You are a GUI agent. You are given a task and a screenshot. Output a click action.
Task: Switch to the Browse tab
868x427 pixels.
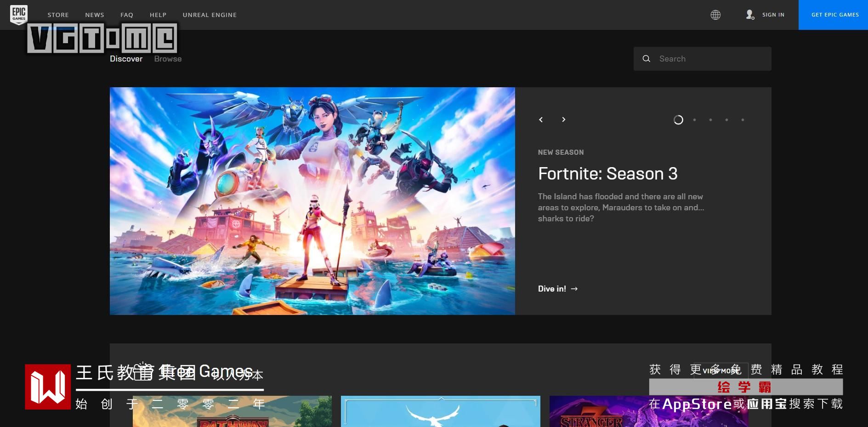(x=168, y=59)
